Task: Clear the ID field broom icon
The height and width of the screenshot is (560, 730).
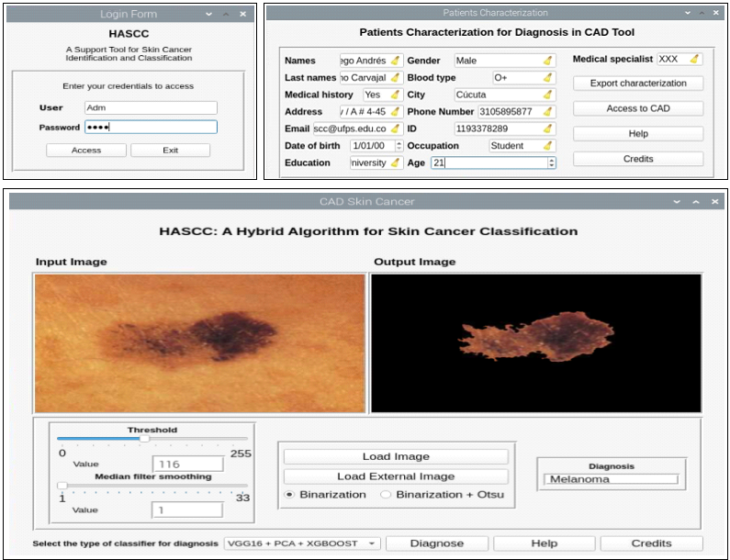Action: pyautogui.click(x=548, y=129)
